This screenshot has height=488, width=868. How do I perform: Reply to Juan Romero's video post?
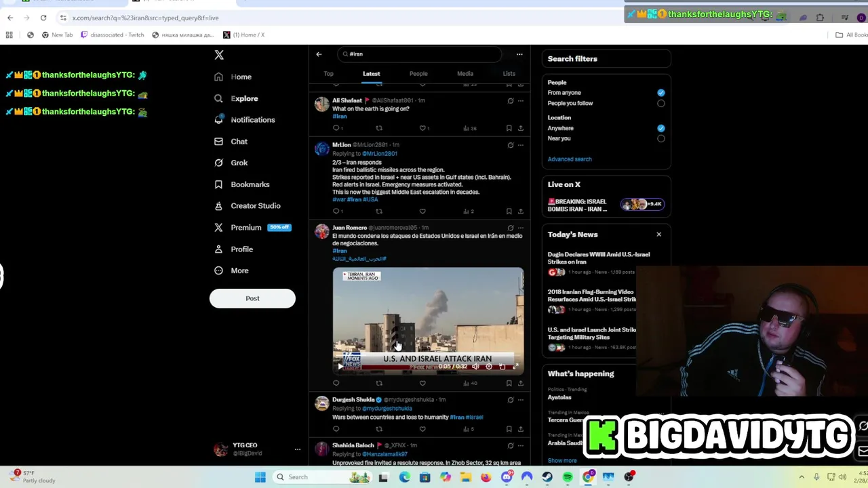tap(336, 383)
